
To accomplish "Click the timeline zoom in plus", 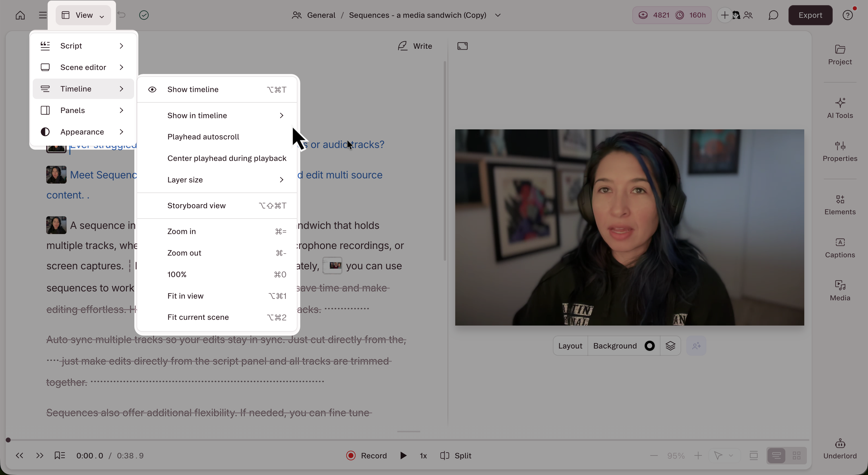I will [698, 456].
